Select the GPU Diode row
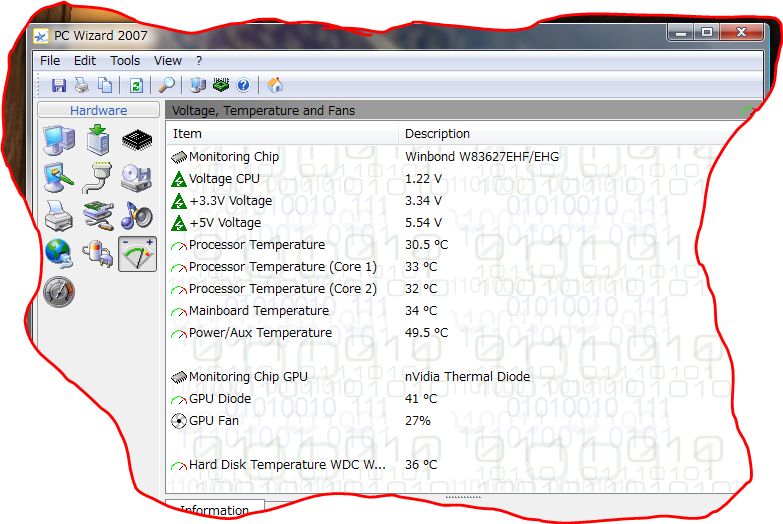The width and height of the screenshot is (783, 524). pyautogui.click(x=449, y=398)
